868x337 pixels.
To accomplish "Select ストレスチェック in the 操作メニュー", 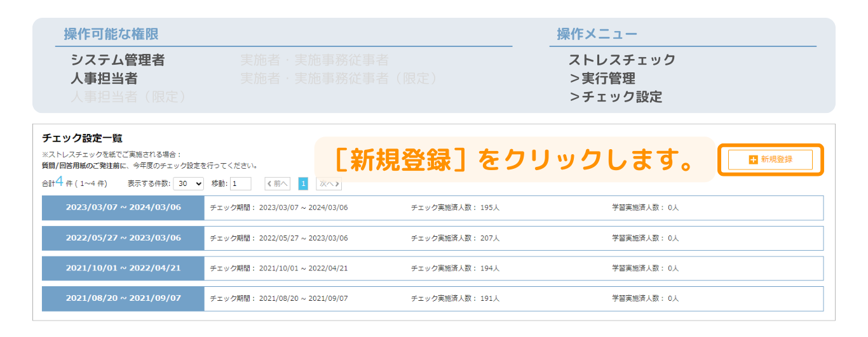I will [x=621, y=60].
